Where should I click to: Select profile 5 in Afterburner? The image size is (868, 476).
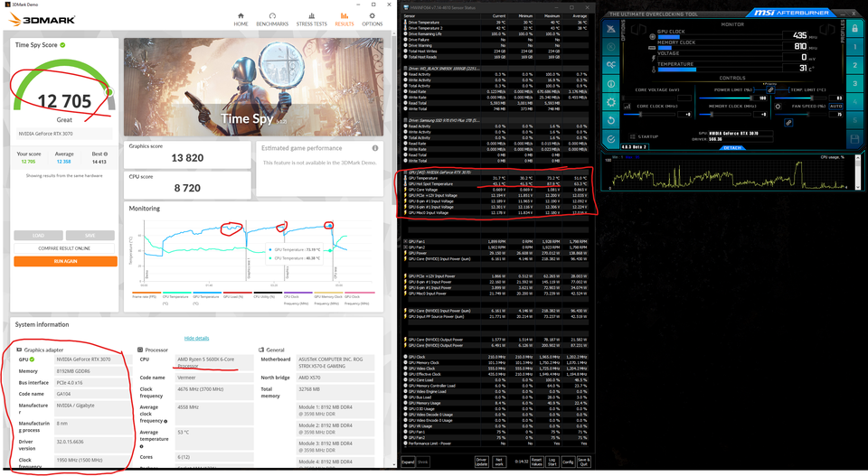click(x=854, y=120)
